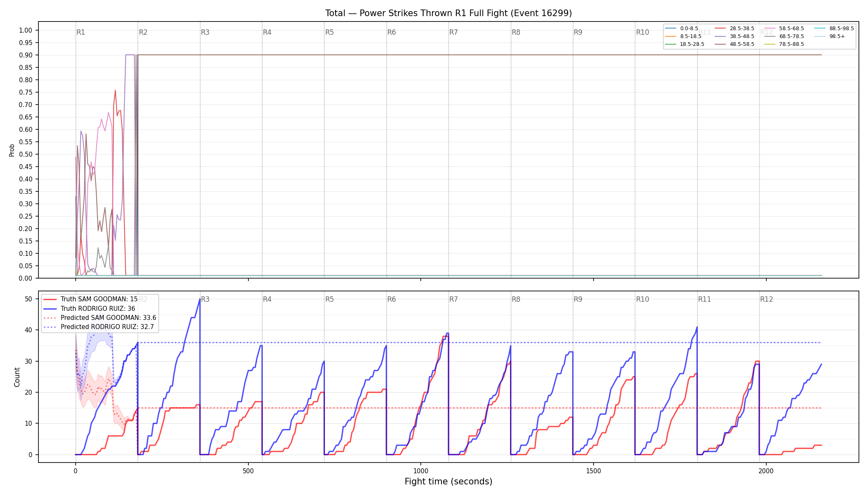Select Predicted RODRIGO RUIZ legend entry
The height and width of the screenshot is (496, 868).
point(98,327)
